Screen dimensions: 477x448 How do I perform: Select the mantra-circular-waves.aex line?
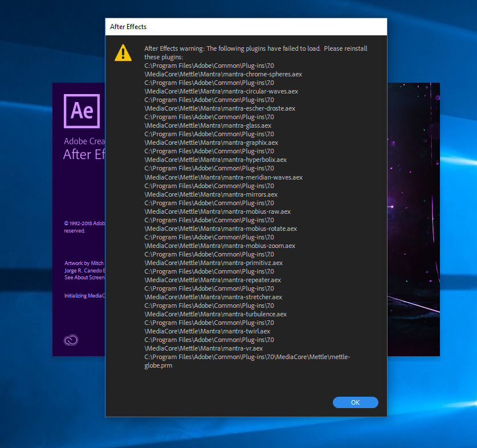coord(221,91)
